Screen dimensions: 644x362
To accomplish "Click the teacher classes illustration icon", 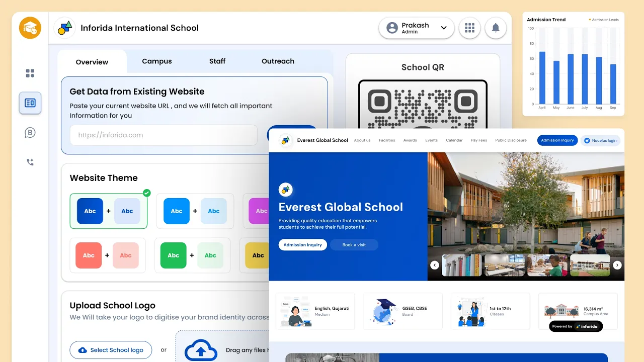I will 471,312.
